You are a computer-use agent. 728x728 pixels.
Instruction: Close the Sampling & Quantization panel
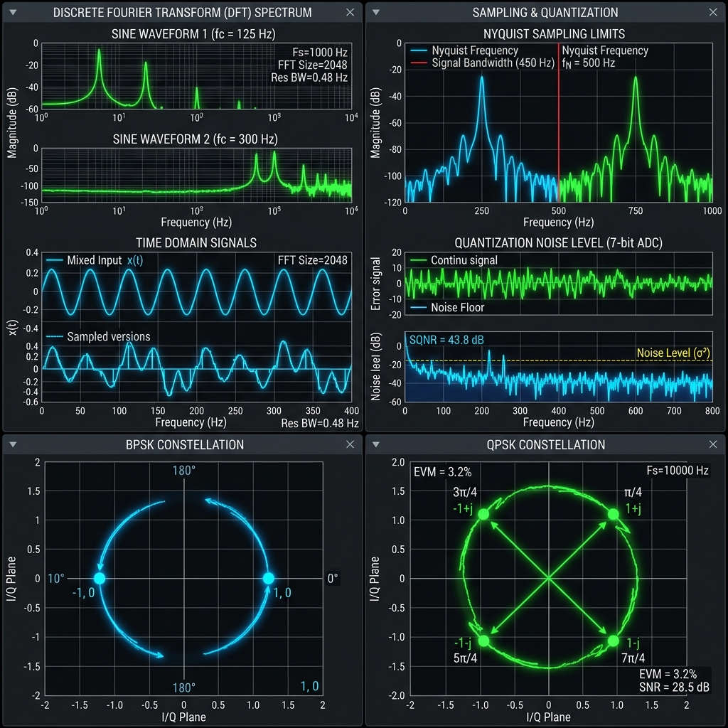[713, 13]
